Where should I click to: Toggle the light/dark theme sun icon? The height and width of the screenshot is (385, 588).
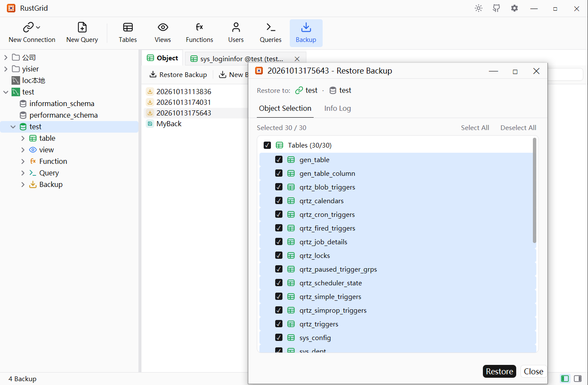[x=479, y=8]
